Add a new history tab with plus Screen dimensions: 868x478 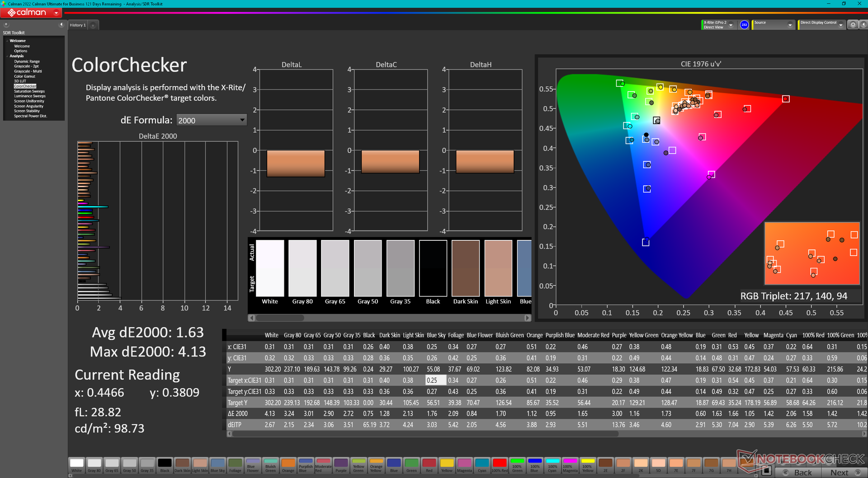pos(93,25)
